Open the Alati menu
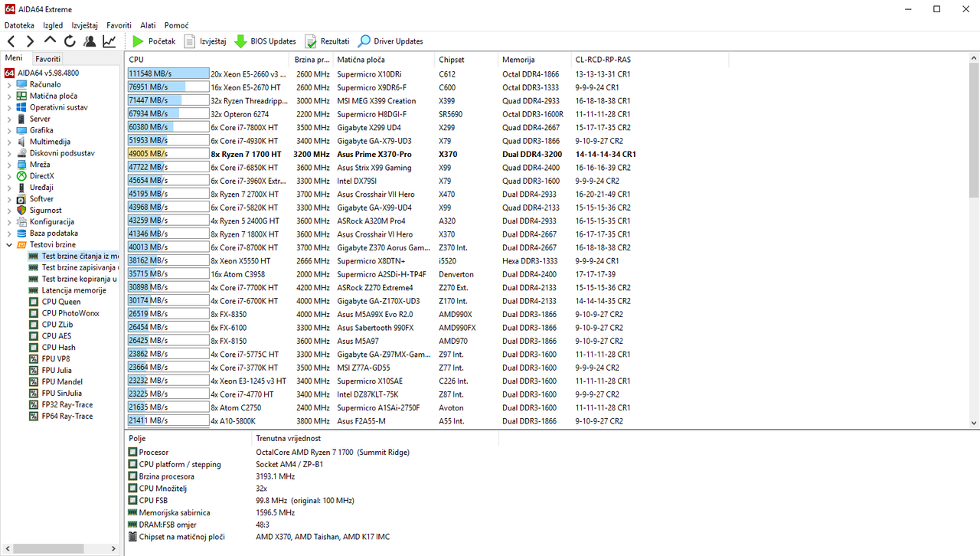The width and height of the screenshot is (980, 556). (x=148, y=25)
